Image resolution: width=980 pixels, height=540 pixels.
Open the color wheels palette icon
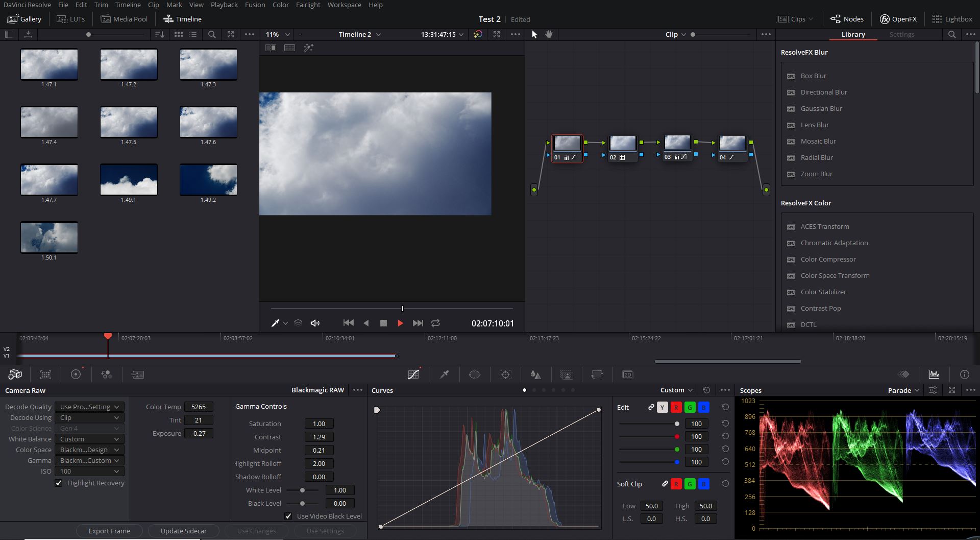point(76,374)
